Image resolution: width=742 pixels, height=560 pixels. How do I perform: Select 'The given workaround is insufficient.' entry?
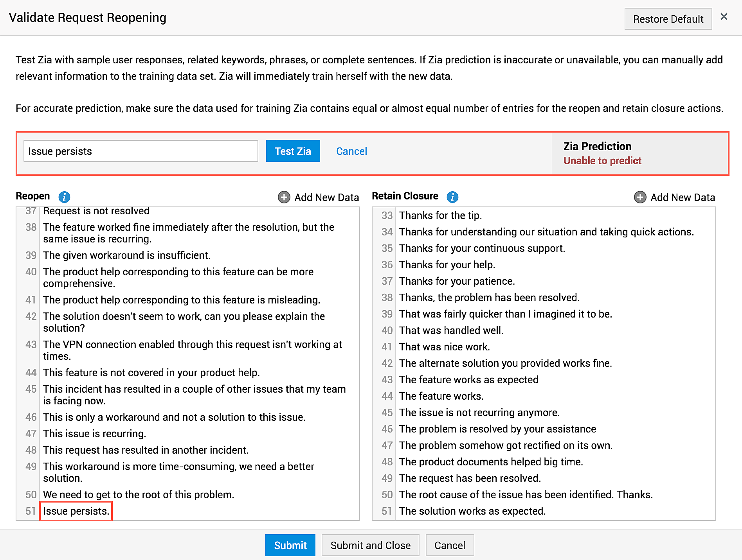coord(127,255)
